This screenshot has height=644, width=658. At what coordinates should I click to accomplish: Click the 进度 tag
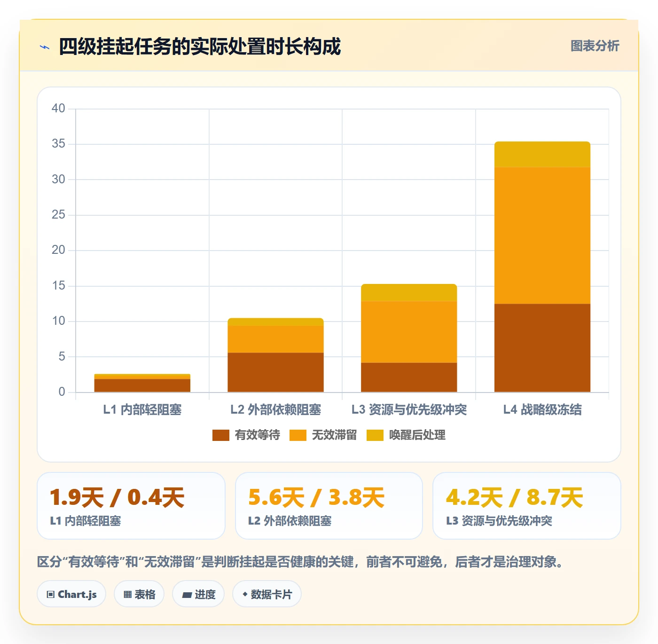pyautogui.click(x=198, y=594)
